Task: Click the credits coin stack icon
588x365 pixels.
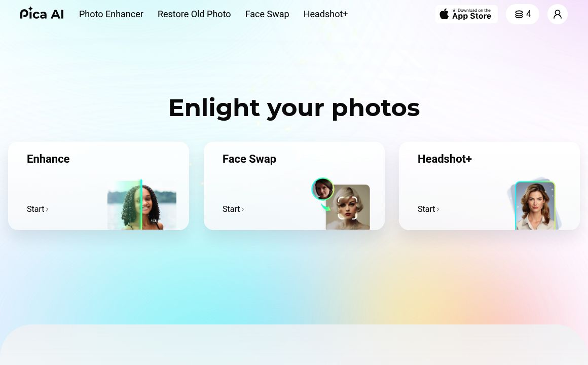Action: tap(519, 14)
